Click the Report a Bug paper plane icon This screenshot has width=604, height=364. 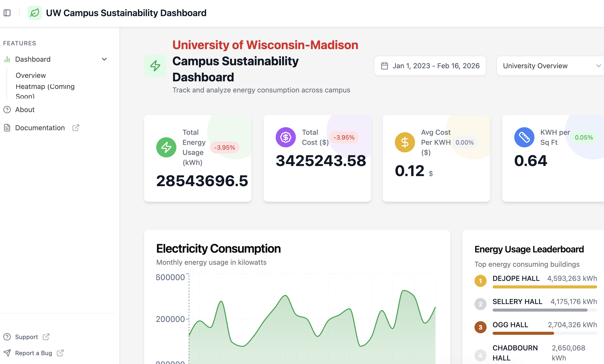(x=7, y=353)
